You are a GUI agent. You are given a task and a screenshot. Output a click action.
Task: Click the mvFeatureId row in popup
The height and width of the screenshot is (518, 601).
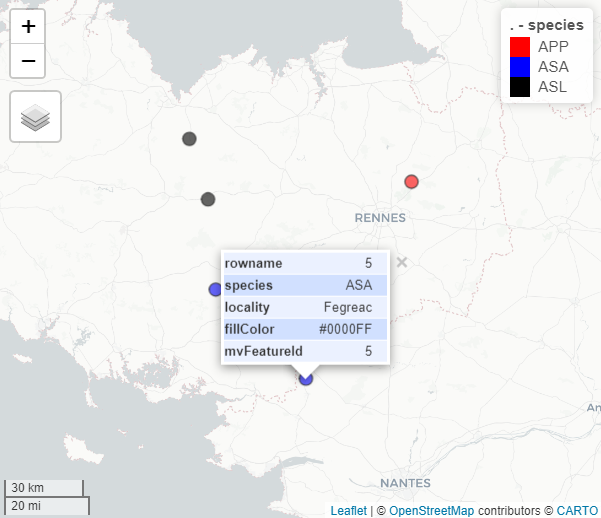(305, 351)
